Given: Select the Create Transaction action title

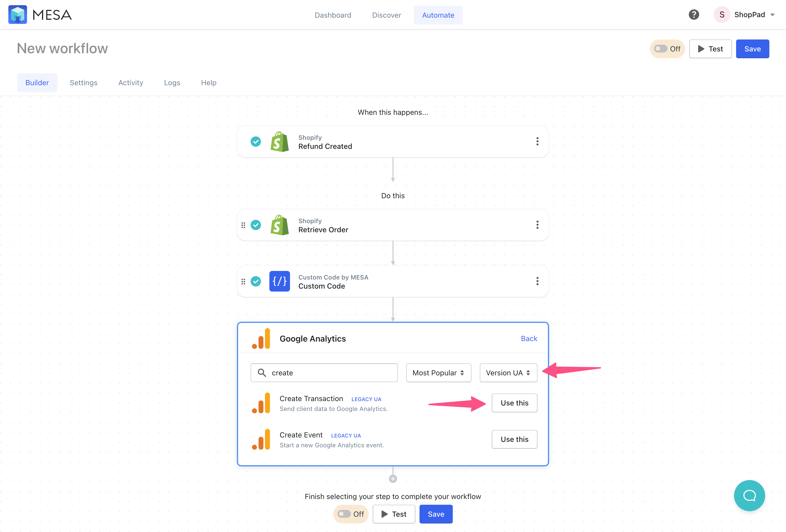Looking at the screenshot, I should 311,399.
